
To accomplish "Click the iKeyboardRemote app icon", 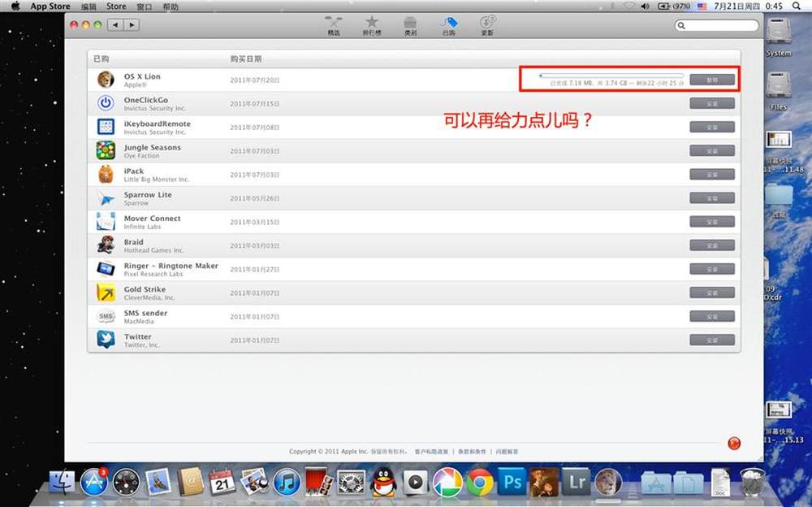I will tap(106, 127).
